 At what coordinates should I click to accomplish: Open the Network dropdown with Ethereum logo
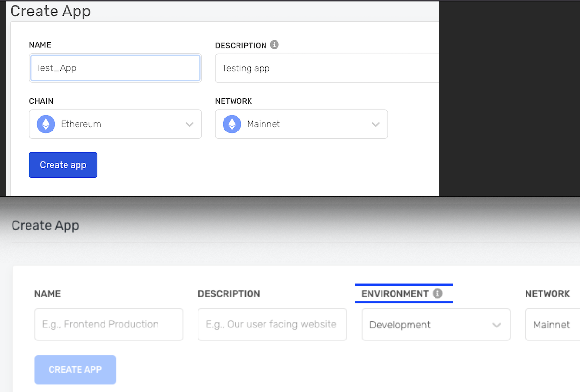coord(301,124)
